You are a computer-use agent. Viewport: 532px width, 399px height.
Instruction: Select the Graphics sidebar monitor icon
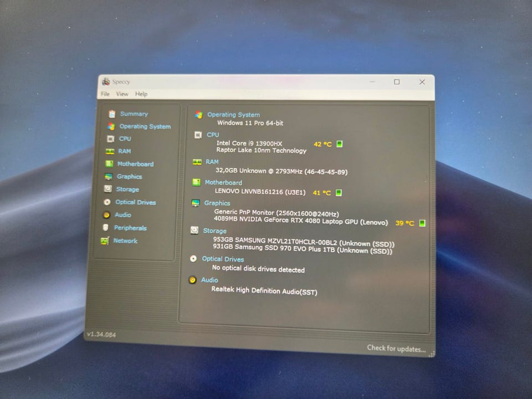pos(109,176)
